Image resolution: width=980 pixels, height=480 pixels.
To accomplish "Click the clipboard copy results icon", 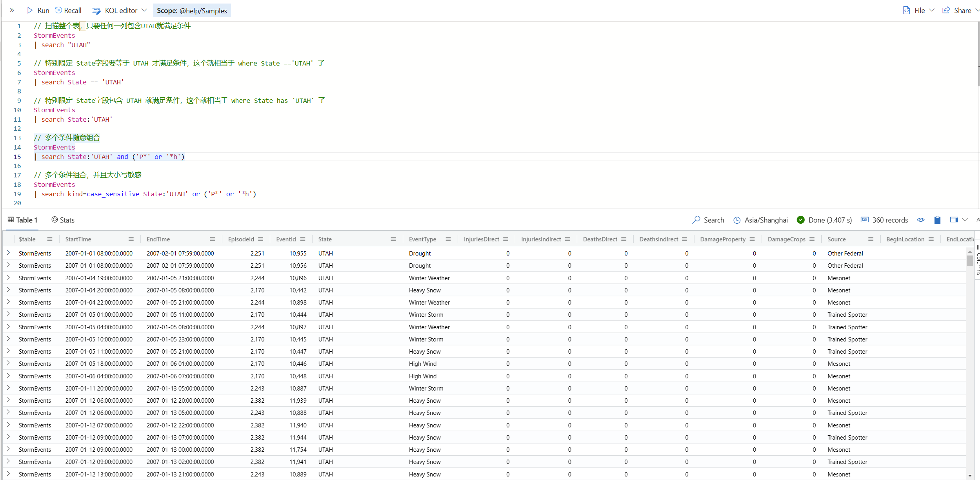I will [937, 220].
